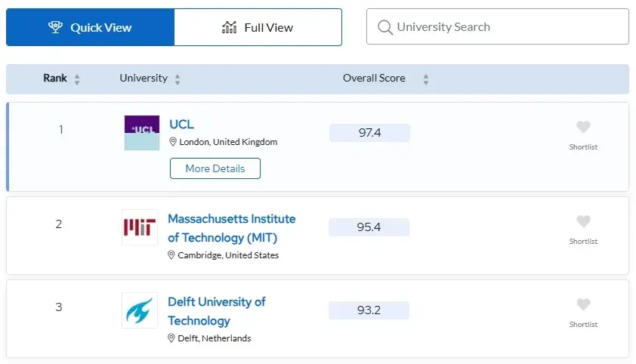Switch to the Full View tab
636x364 pixels.
tap(258, 28)
